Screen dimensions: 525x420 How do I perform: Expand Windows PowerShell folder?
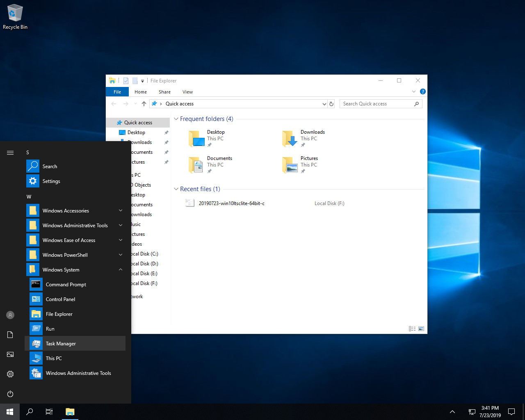click(75, 255)
